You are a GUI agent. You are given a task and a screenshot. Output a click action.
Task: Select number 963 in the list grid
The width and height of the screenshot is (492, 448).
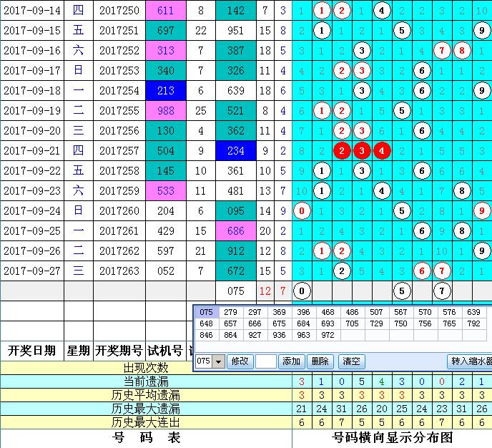(x=303, y=335)
